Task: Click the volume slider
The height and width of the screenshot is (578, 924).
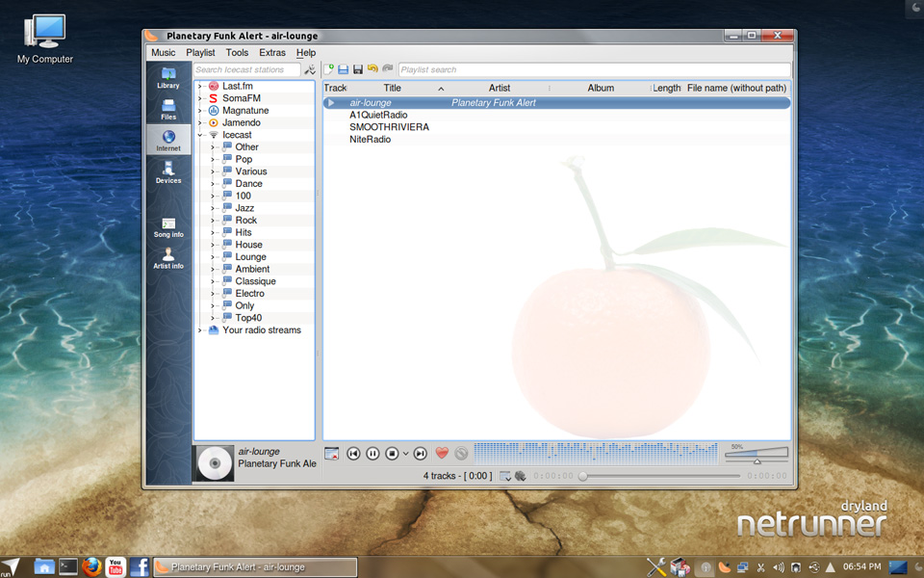Action: coord(757,455)
